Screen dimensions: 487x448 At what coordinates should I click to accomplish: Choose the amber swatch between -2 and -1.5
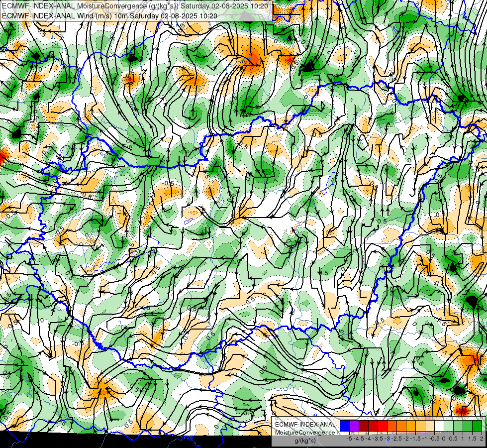(411, 426)
